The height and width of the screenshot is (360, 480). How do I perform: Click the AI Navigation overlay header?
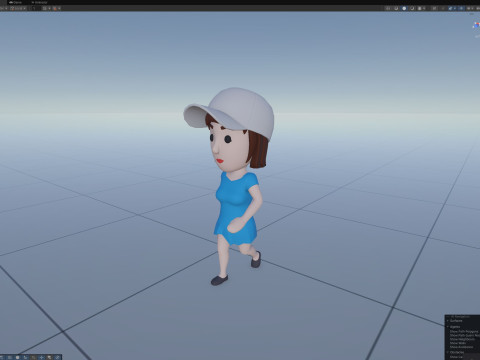pyautogui.click(x=463, y=317)
